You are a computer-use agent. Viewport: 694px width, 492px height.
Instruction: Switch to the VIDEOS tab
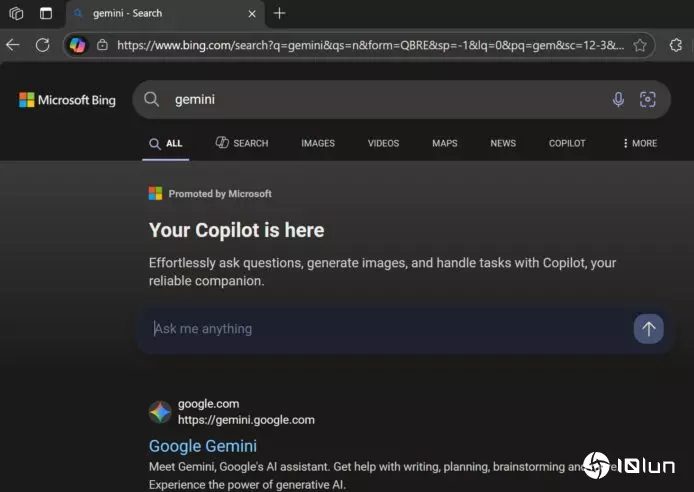[383, 143]
